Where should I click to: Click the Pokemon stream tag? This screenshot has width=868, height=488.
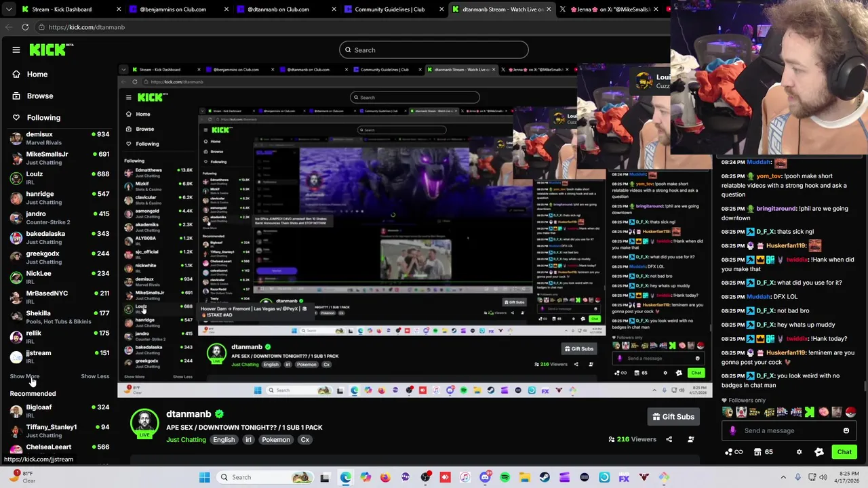pos(276,440)
